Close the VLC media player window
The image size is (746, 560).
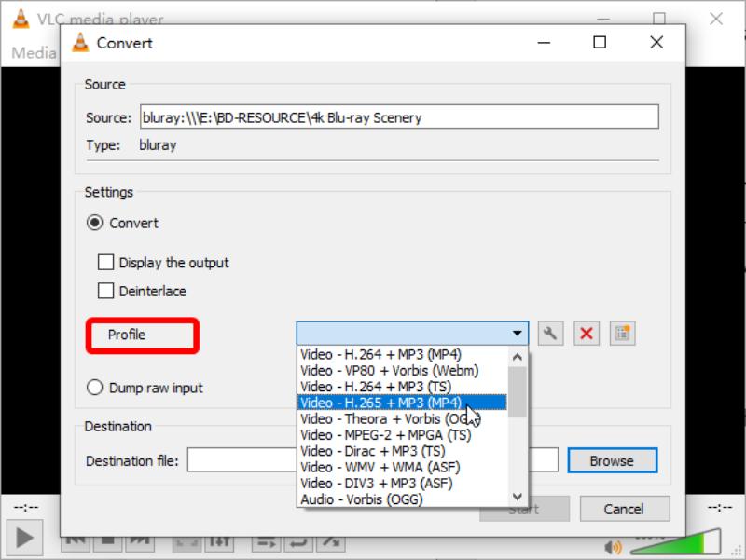(x=716, y=19)
